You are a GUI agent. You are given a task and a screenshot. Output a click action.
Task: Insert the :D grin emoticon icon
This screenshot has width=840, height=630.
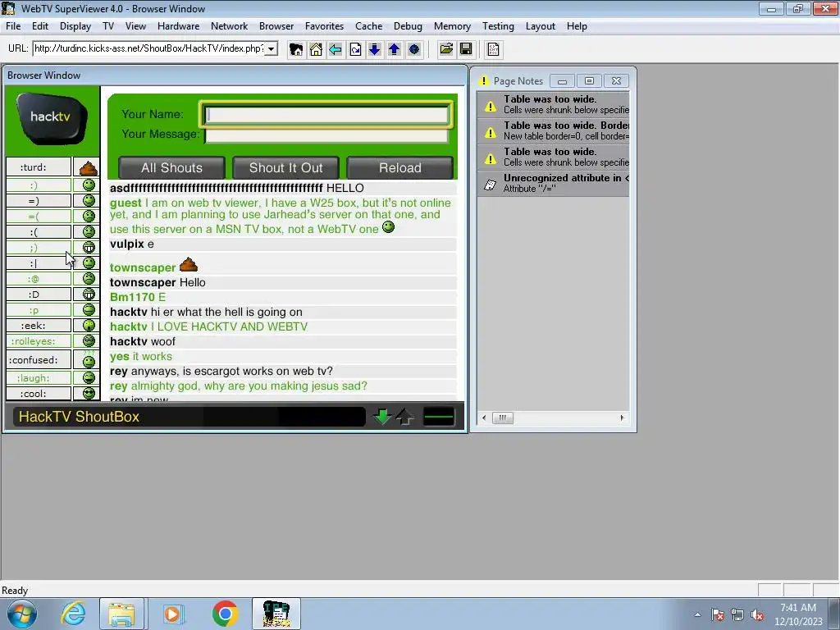click(x=89, y=294)
